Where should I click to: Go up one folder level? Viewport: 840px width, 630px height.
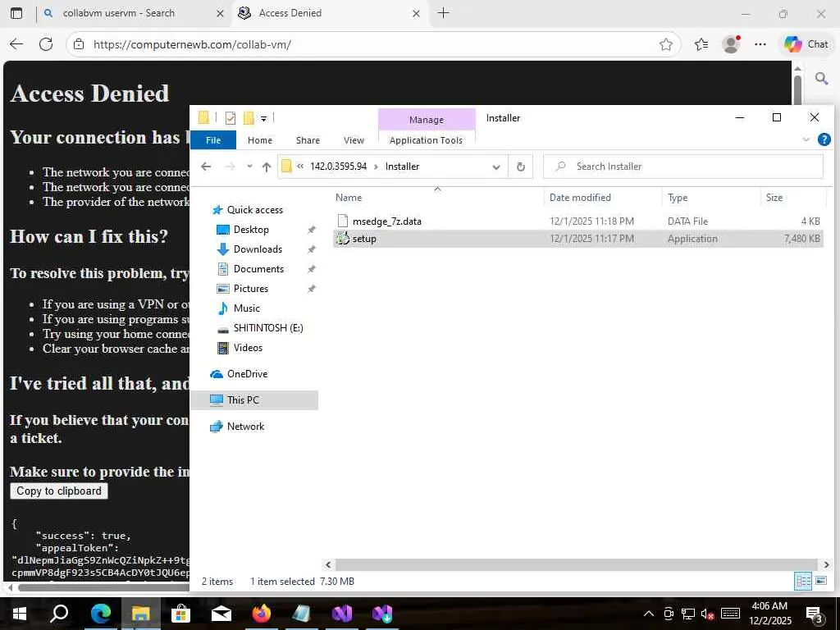click(x=267, y=167)
